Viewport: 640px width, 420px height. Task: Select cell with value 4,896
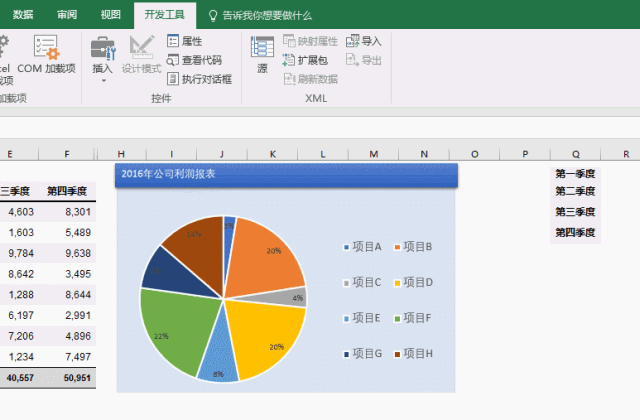point(67,336)
